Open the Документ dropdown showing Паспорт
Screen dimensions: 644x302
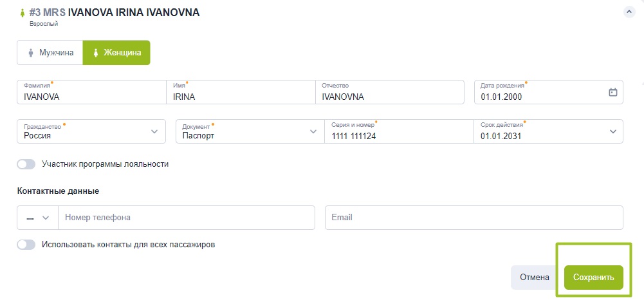click(x=250, y=131)
